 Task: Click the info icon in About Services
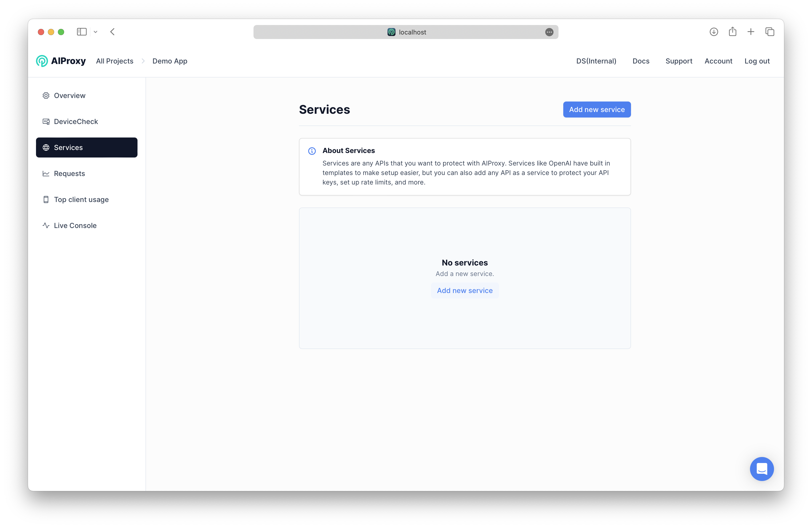[312, 150]
